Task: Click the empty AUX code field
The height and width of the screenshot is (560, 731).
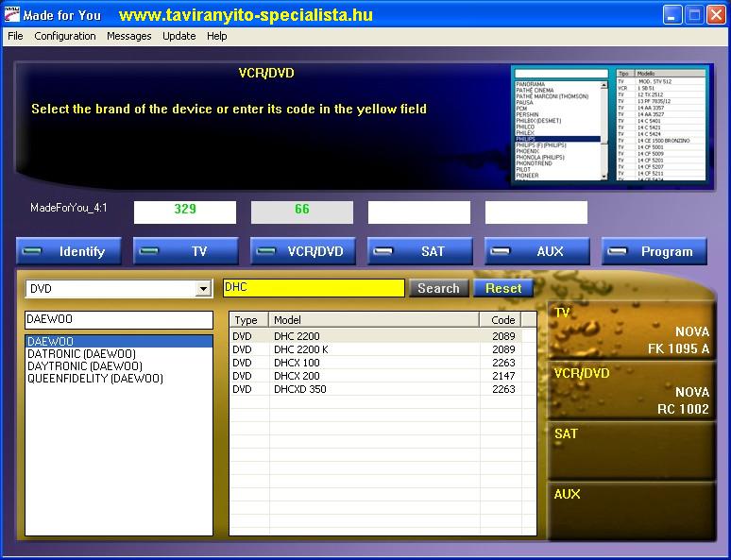Action: (x=536, y=212)
